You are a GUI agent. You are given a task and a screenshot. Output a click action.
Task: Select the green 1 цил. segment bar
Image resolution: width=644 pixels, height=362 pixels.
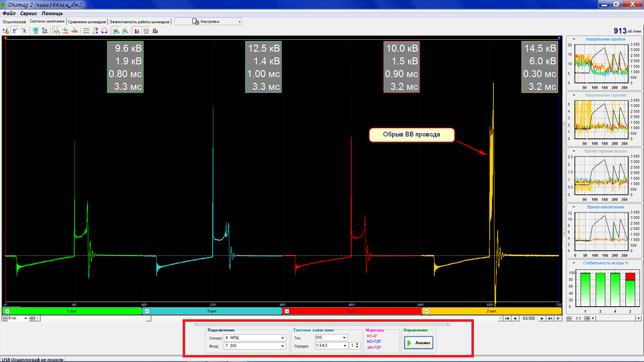coord(73,311)
